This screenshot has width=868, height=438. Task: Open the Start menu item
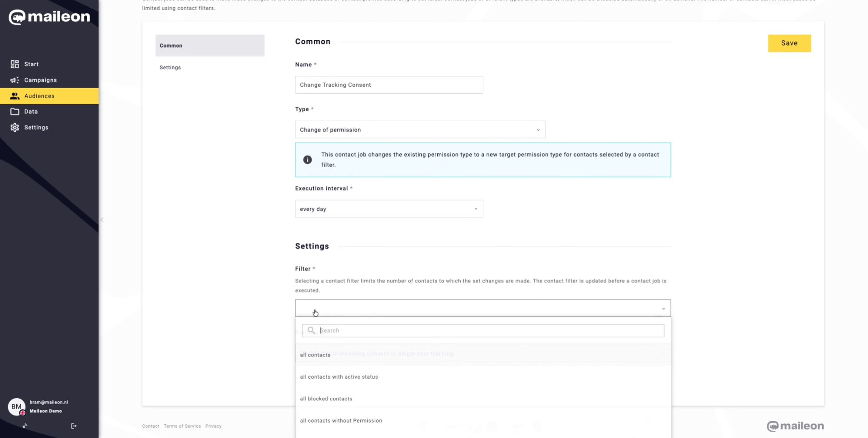tap(31, 64)
